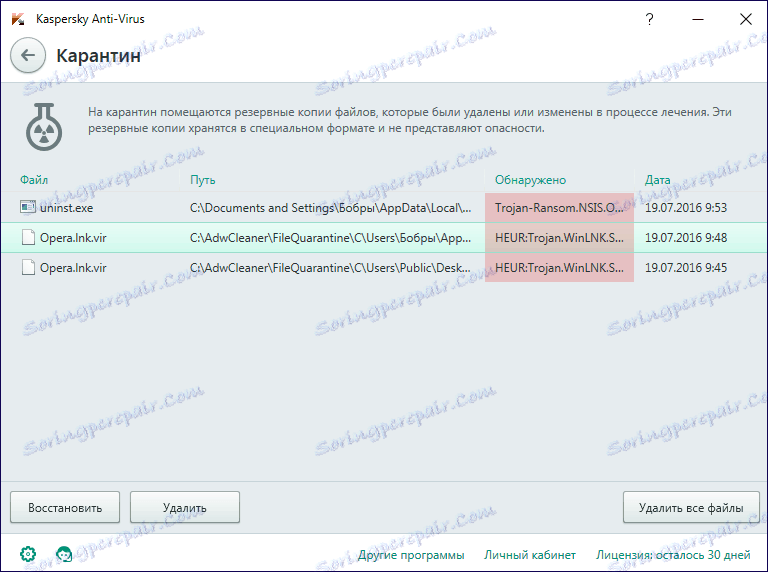Sort by the Файл column header

click(x=34, y=180)
